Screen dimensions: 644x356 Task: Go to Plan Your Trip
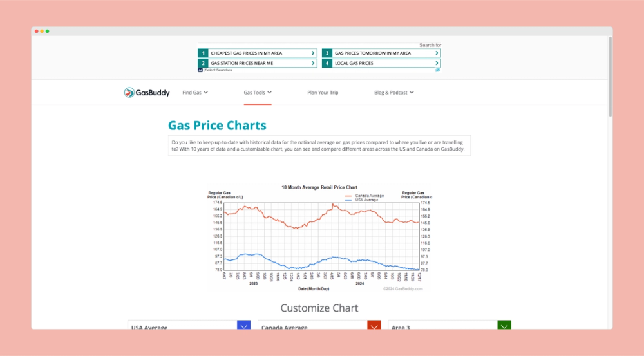323,93
